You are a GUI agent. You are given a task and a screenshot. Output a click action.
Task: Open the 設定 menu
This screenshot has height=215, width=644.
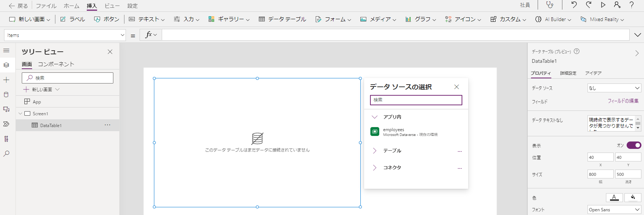(133, 6)
